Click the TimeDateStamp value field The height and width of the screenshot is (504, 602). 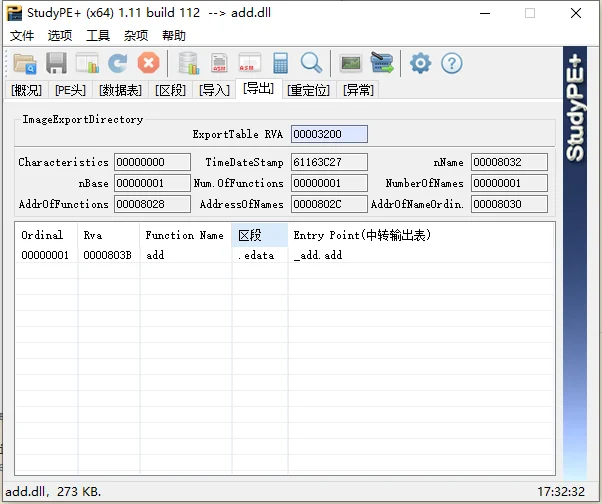(x=329, y=162)
